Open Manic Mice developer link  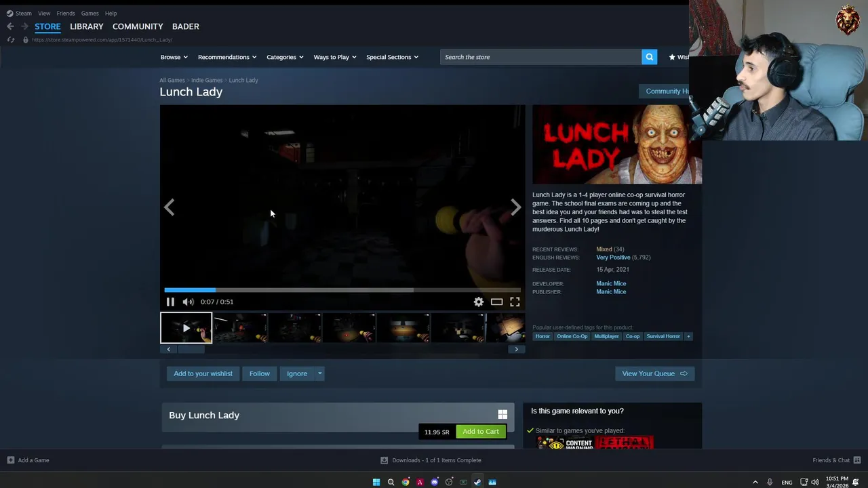tap(611, 283)
